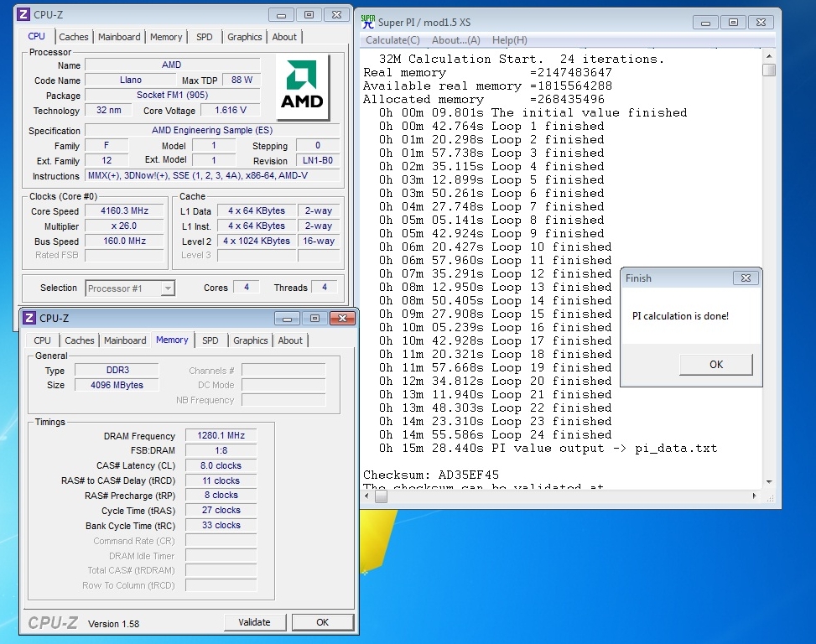
Task: Click the tRCD value 11 clocks
Action: click(221, 480)
